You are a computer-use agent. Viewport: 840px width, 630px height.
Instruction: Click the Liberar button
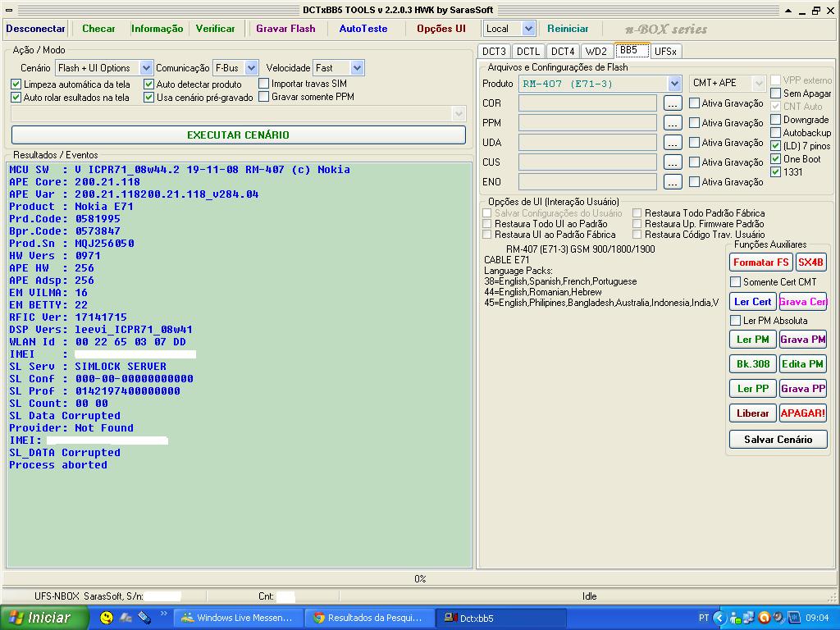(x=753, y=413)
